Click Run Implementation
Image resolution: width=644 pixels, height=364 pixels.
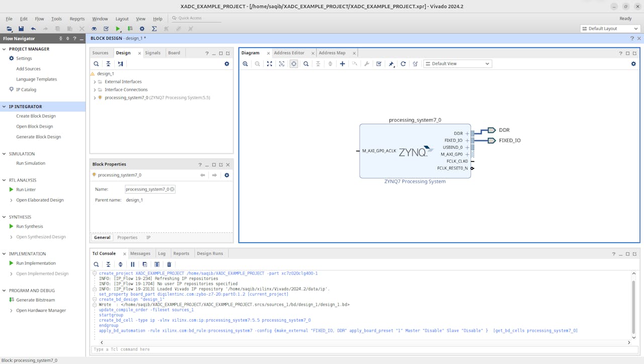click(36, 263)
